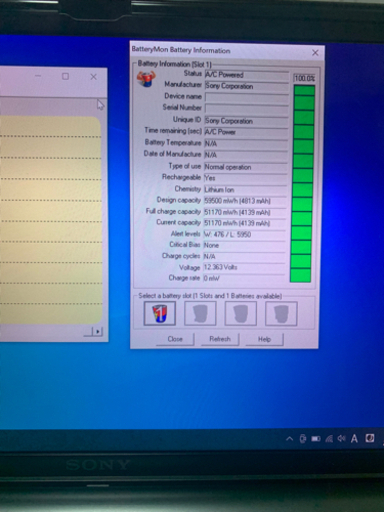Click the Charge cycles N/A value

pyautogui.click(x=244, y=256)
